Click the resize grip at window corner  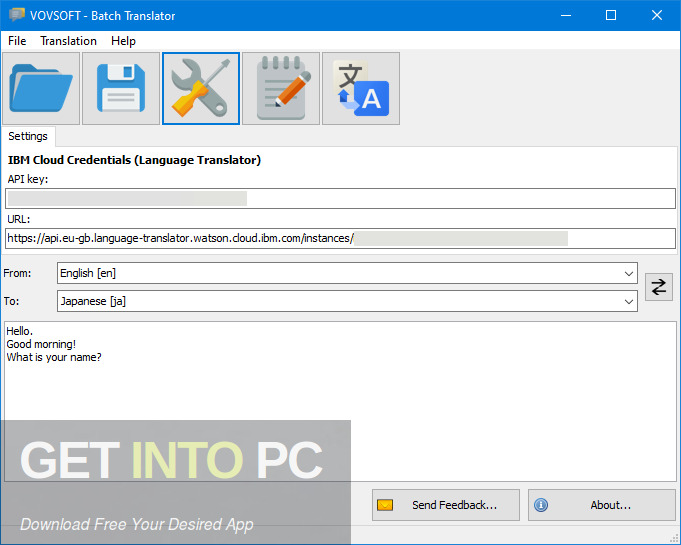(x=674, y=538)
